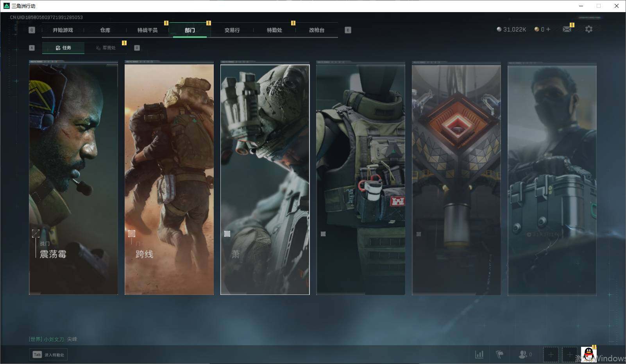
Task: Open the settings gear icon
Action: tap(588, 29)
